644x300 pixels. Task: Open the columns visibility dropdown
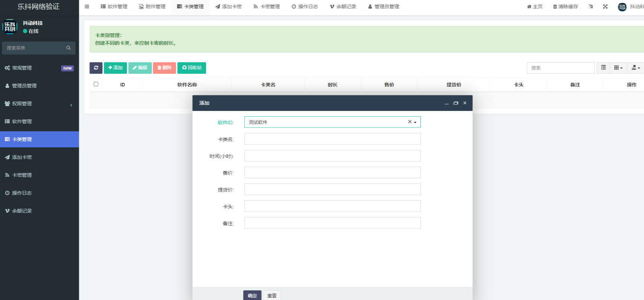618,68
